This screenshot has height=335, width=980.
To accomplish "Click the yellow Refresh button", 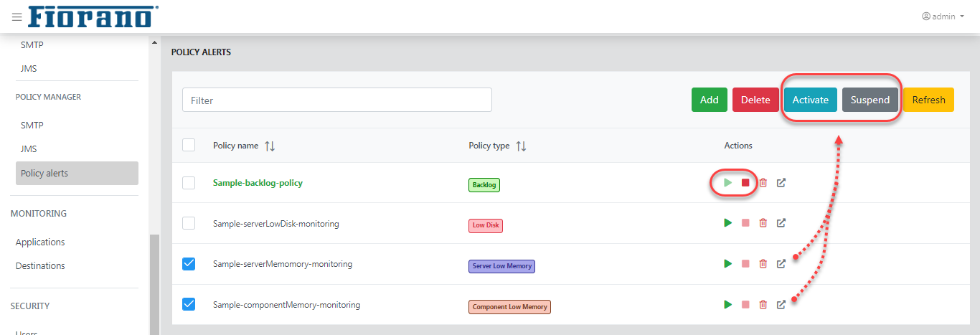I will point(928,100).
